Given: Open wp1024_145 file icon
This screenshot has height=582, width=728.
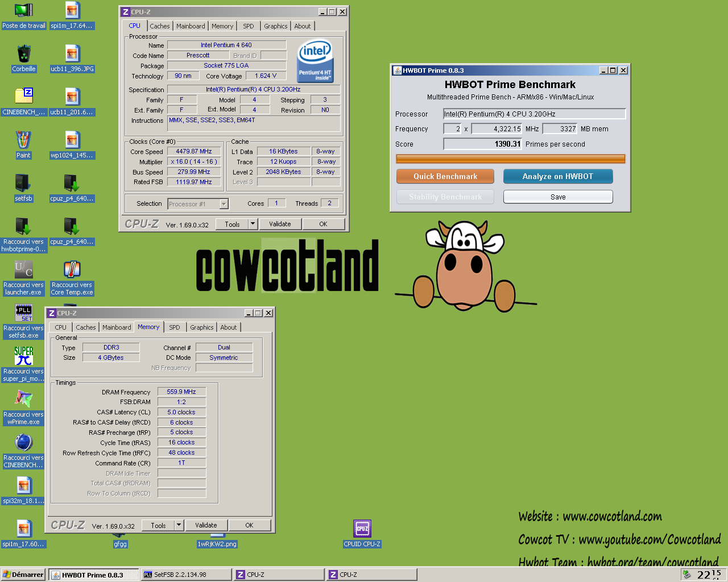Looking at the screenshot, I should [x=72, y=145].
